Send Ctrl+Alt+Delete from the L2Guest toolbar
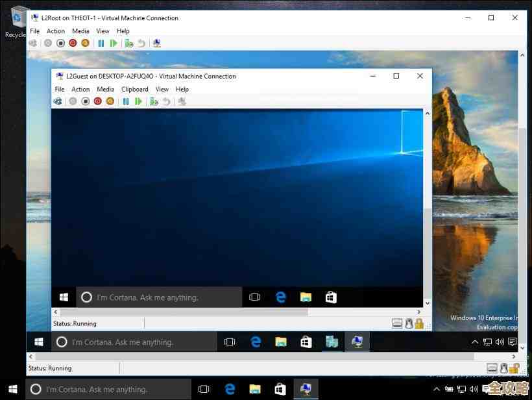Viewport: 532px width, 400px height. coord(58,101)
